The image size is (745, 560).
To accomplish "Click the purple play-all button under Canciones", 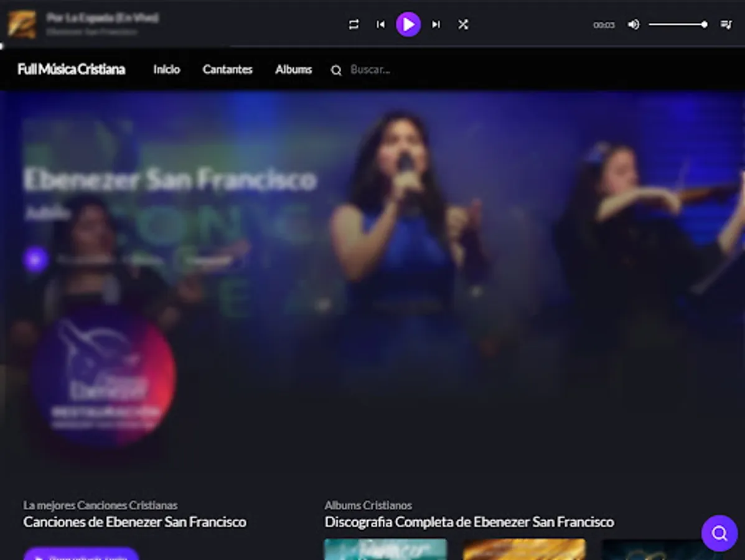I will [82, 554].
